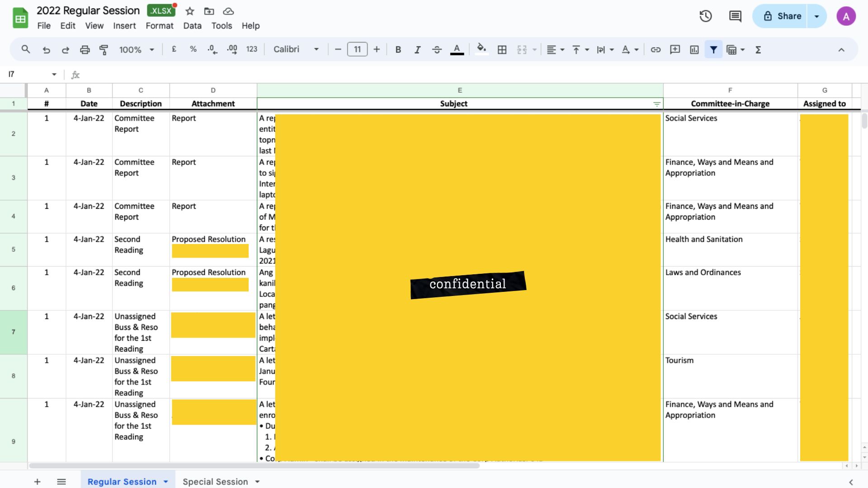Open more number formats 123

tap(252, 49)
